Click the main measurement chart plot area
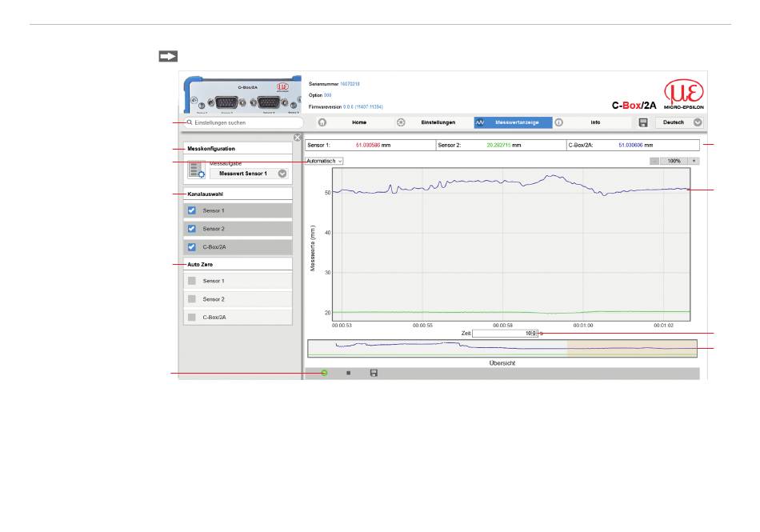760x532 pixels. 511,245
